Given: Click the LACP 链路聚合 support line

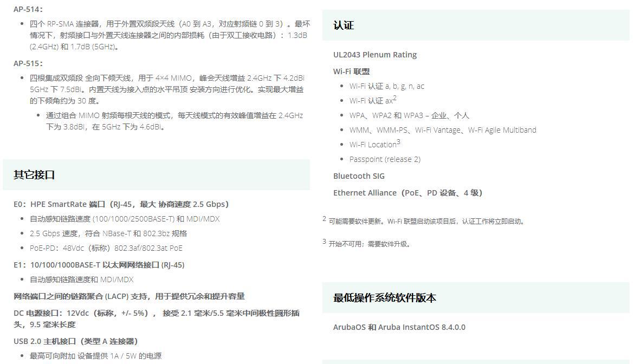Looking at the screenshot, I should coord(129,296).
